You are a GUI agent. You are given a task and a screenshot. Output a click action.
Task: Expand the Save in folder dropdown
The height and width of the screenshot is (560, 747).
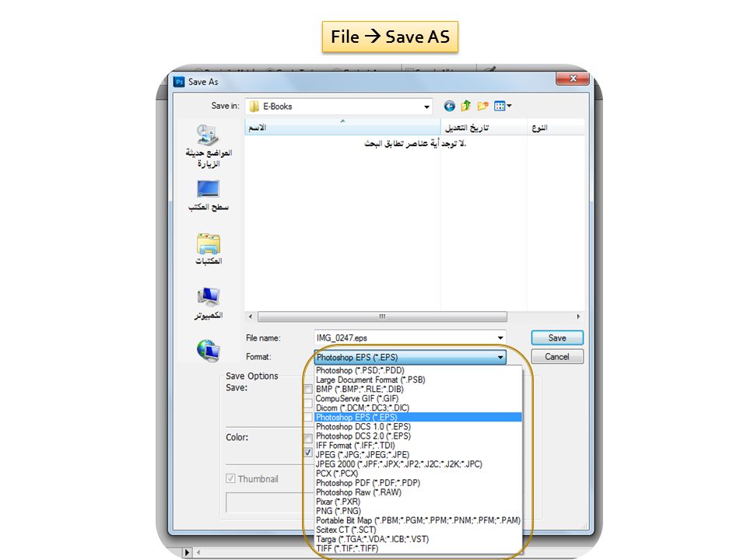point(426,107)
